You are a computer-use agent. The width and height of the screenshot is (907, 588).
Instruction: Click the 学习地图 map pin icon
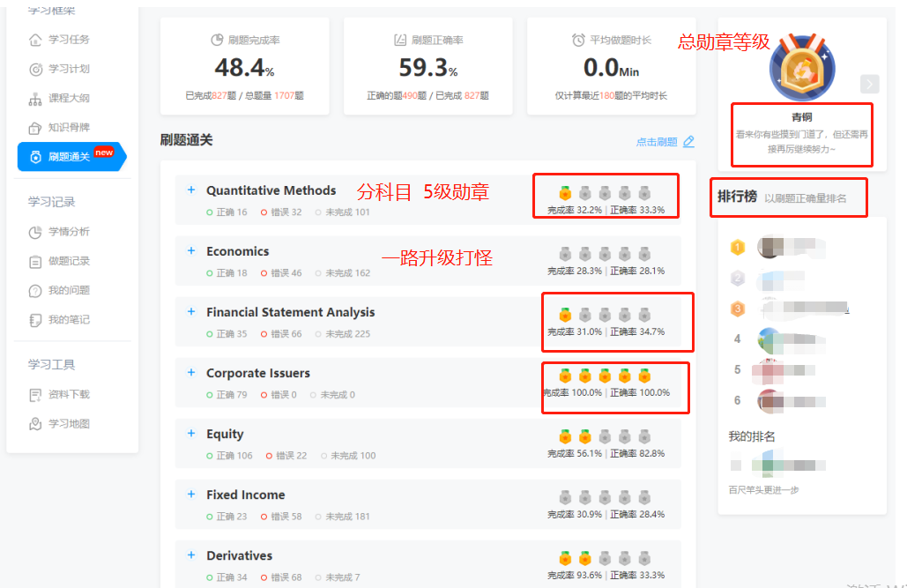pos(35,424)
